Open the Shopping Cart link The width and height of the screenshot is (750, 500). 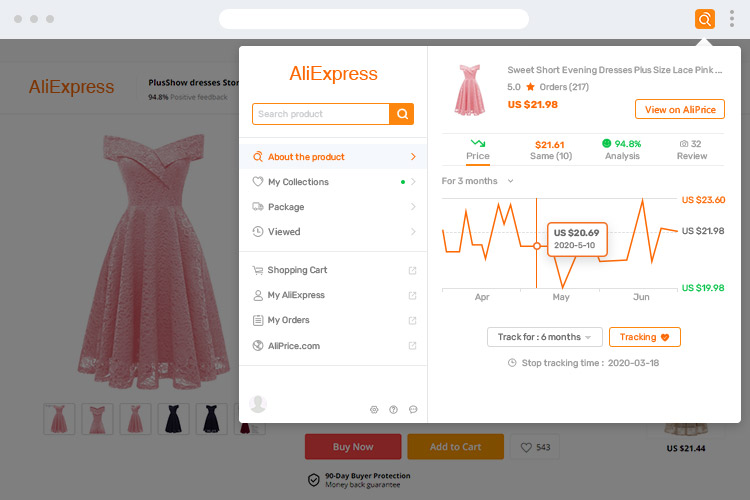(333, 270)
